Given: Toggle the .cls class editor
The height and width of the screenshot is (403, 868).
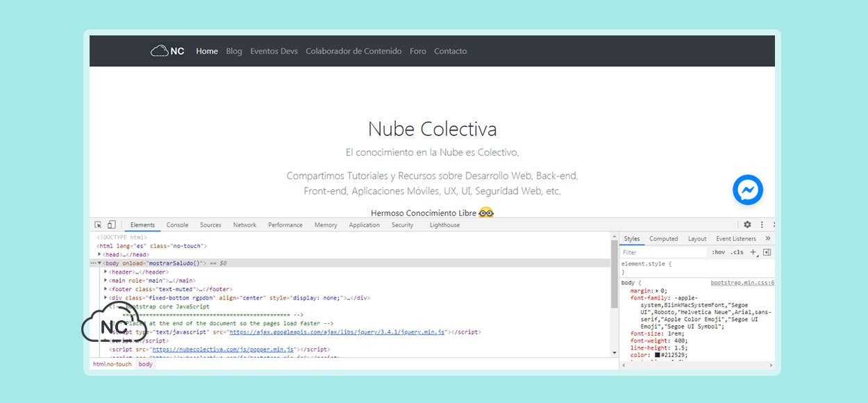Looking at the screenshot, I should coord(737,252).
